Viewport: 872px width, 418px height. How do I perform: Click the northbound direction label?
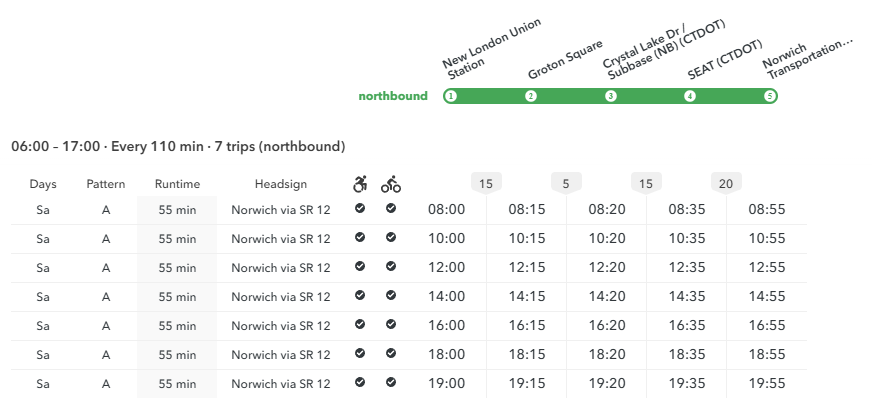pyautogui.click(x=393, y=96)
